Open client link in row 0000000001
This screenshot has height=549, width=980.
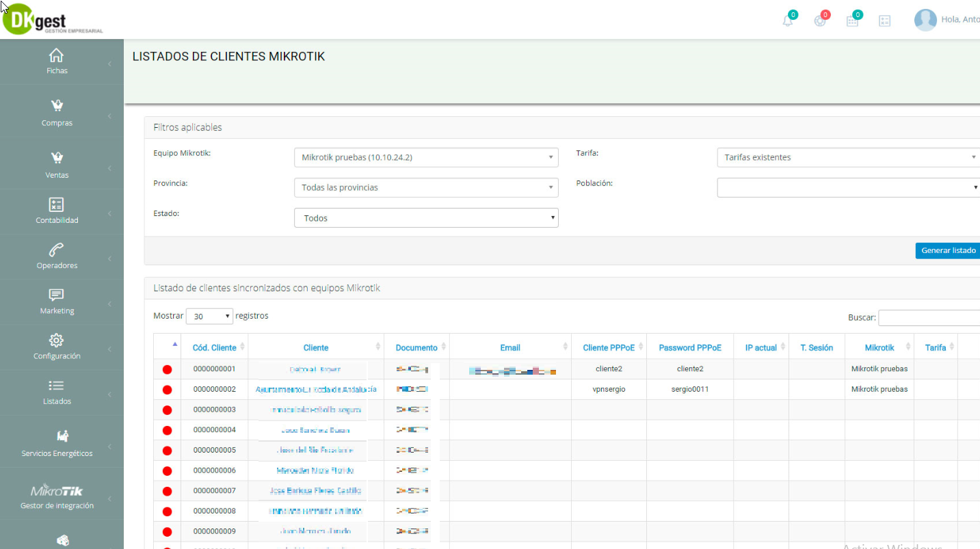coord(315,369)
